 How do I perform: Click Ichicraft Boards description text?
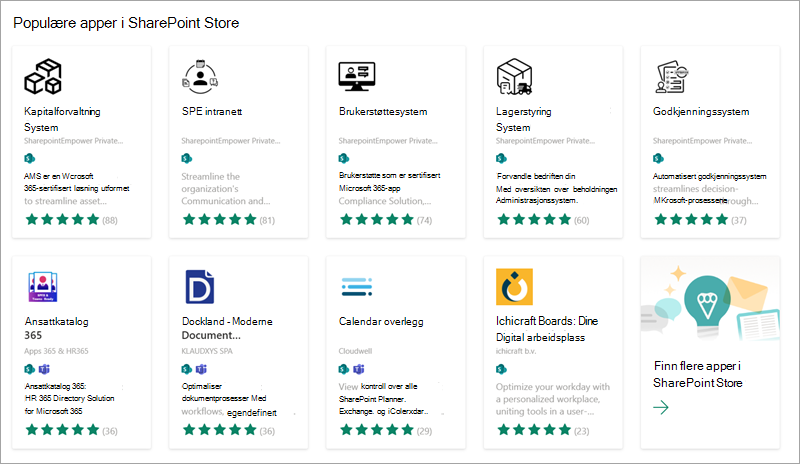click(553, 399)
